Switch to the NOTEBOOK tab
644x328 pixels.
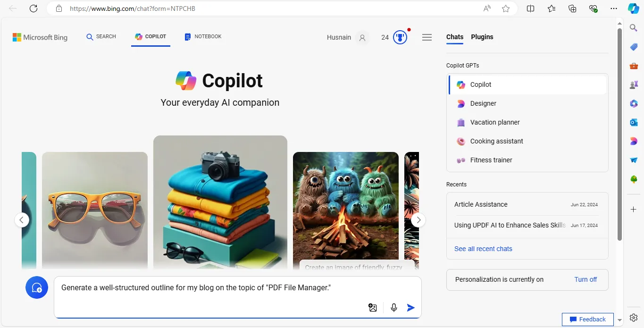(x=203, y=36)
